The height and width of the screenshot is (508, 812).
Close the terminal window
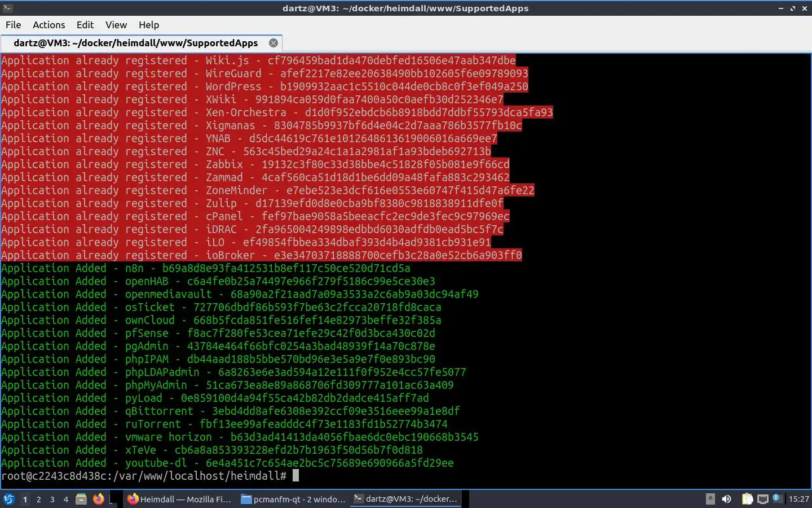coord(805,8)
